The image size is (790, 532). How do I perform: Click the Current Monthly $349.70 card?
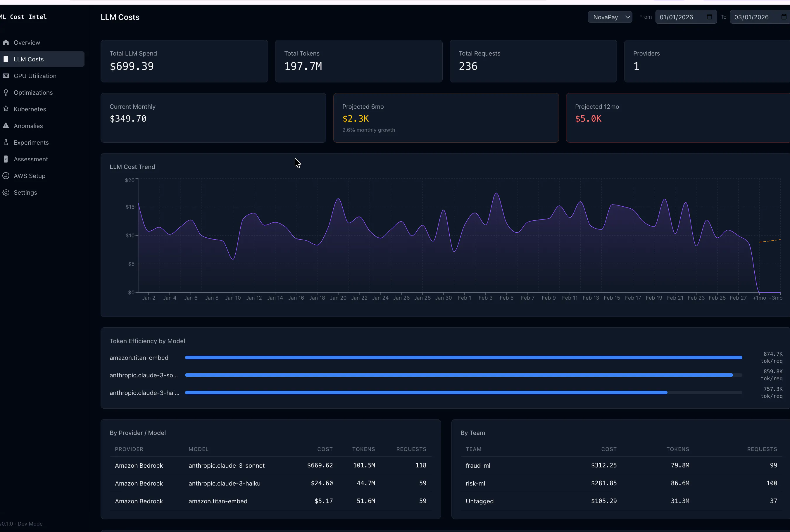pyautogui.click(x=213, y=118)
